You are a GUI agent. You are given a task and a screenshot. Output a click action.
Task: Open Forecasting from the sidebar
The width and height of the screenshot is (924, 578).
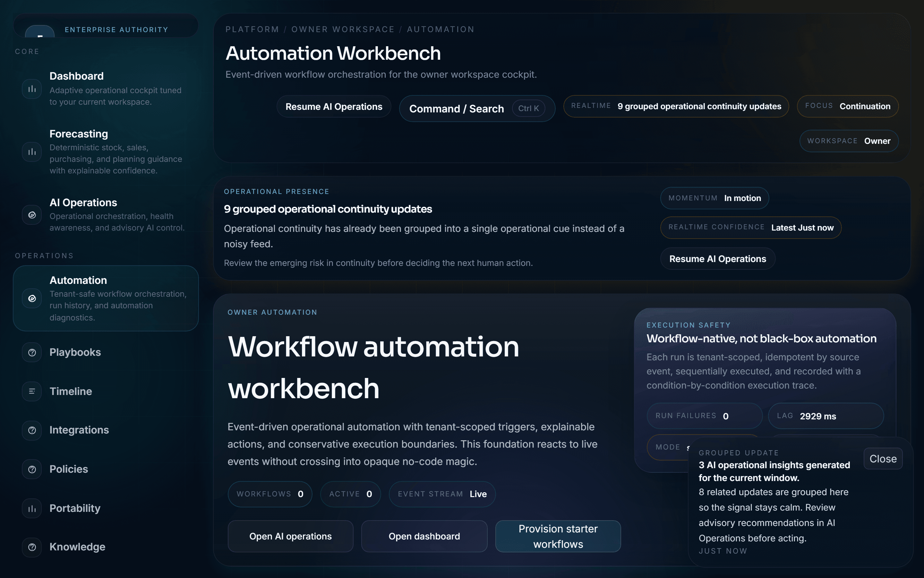point(106,152)
